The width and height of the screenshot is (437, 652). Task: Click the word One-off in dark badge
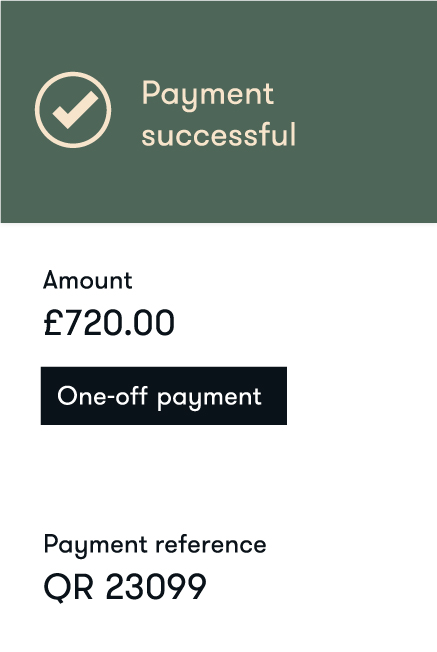click(102, 395)
